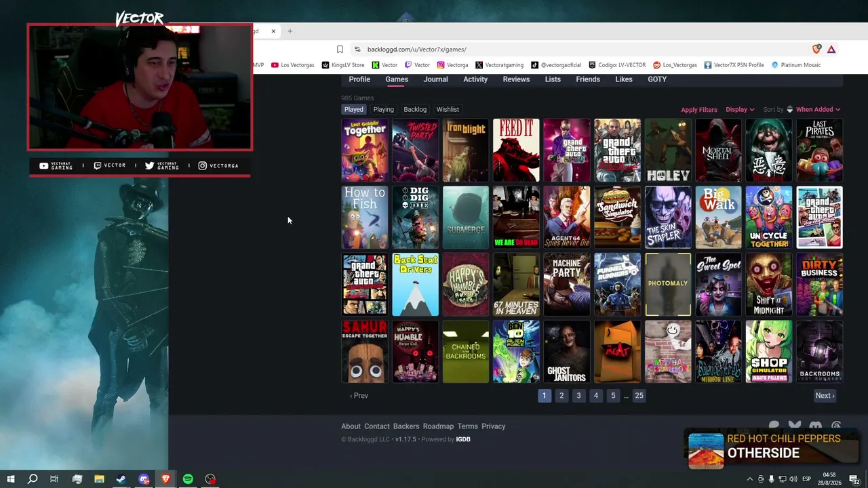Screen dimensions: 868x488
Task: Open the Lists tab
Action: (x=553, y=79)
